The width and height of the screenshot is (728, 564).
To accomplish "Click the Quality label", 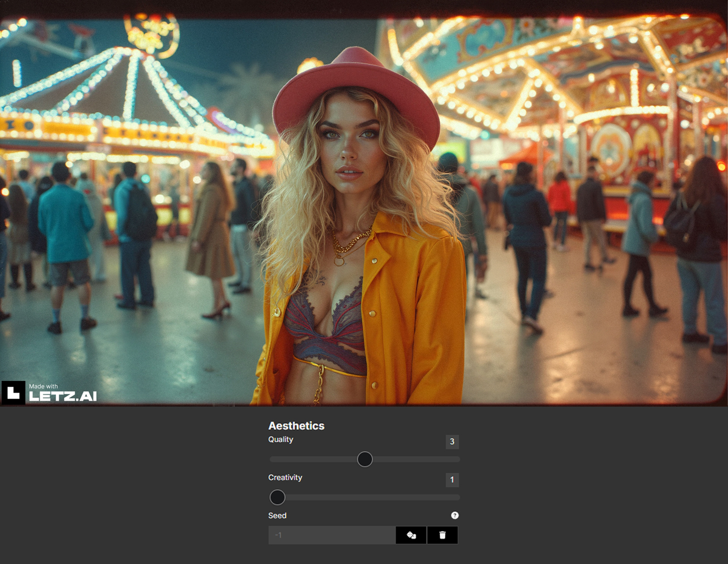I will point(280,440).
